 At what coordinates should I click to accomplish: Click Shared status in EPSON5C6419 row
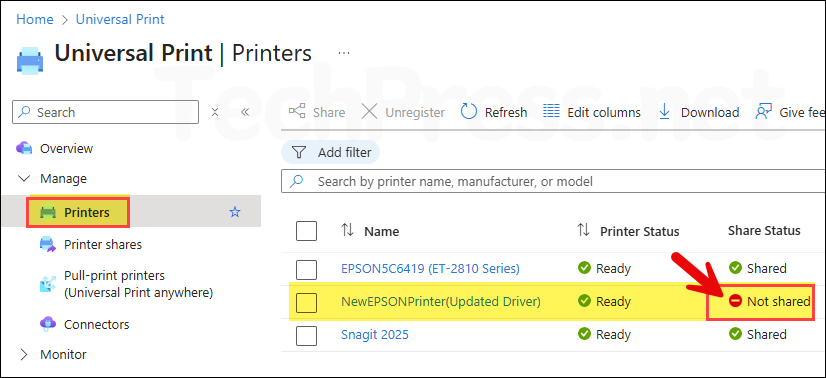[758, 268]
